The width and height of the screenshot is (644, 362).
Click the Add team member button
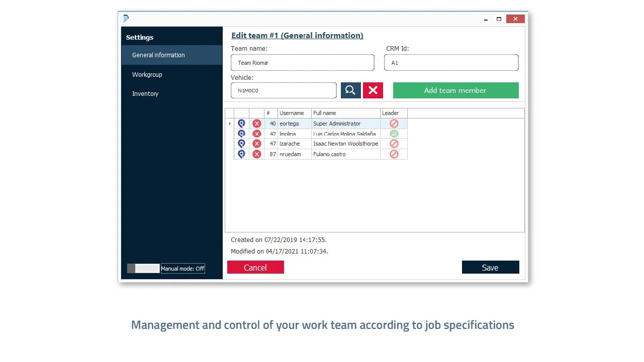[455, 90]
